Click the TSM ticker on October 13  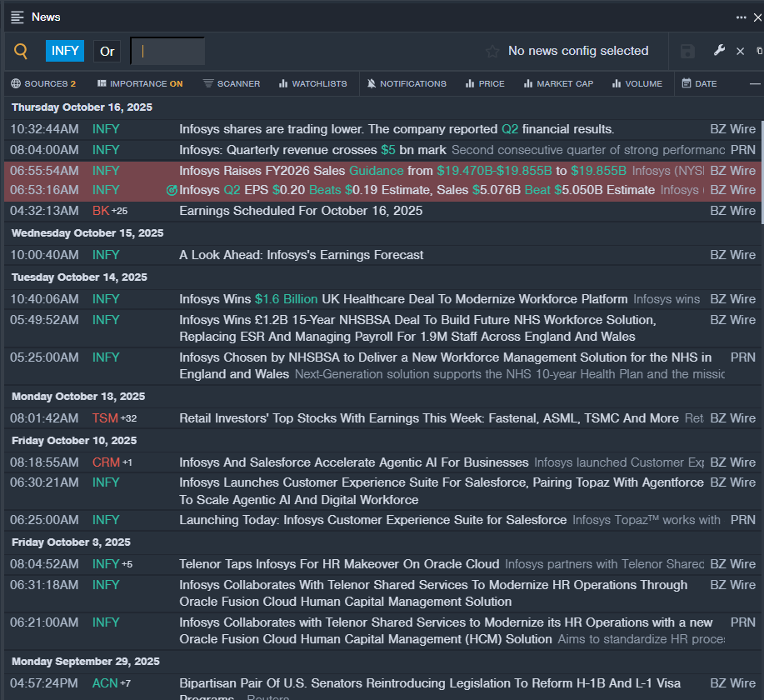pyautogui.click(x=105, y=418)
